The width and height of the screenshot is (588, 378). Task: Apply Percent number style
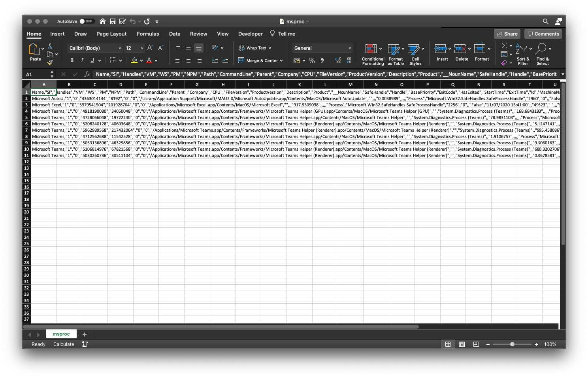coord(311,60)
